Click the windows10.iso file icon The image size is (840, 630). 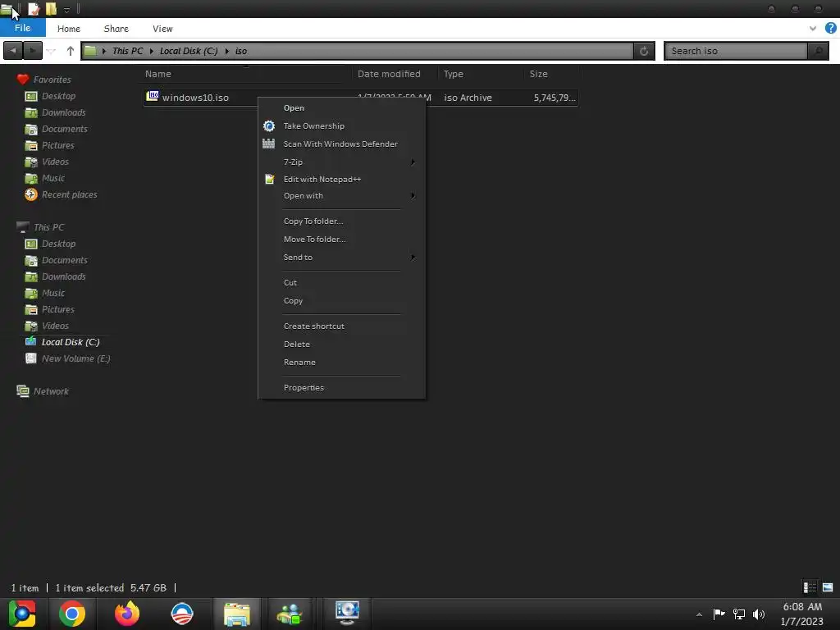click(153, 97)
